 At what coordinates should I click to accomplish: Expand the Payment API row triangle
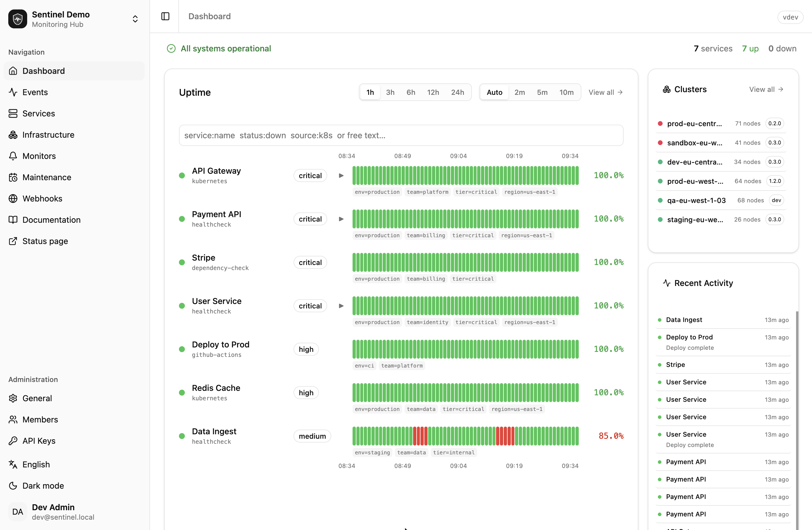click(x=341, y=219)
